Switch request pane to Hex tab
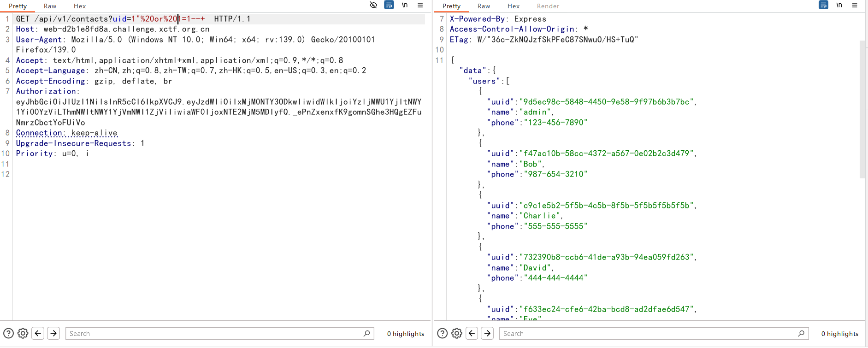 80,6
